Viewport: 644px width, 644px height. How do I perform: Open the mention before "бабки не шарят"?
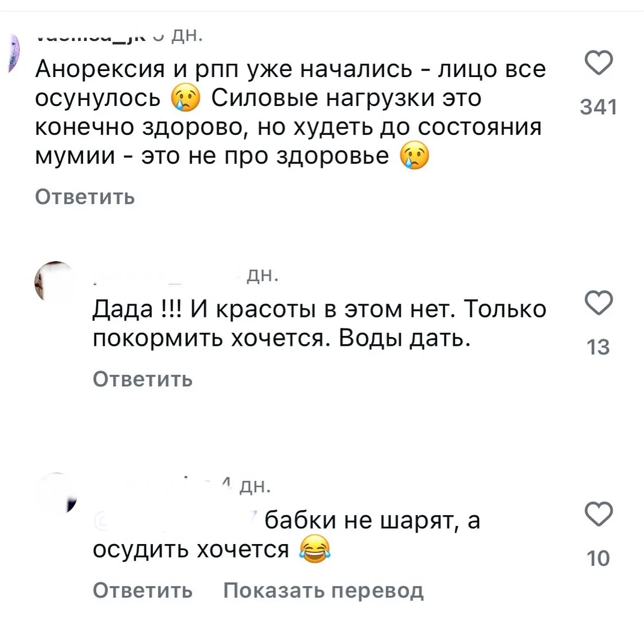175,520
